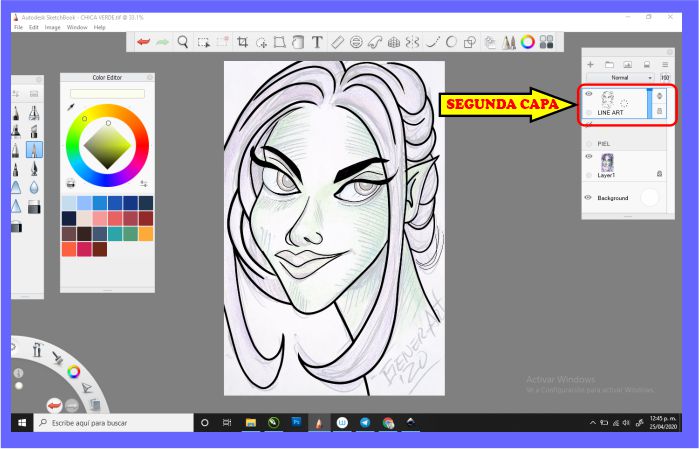Select the Distort transform tool

pos(280,42)
